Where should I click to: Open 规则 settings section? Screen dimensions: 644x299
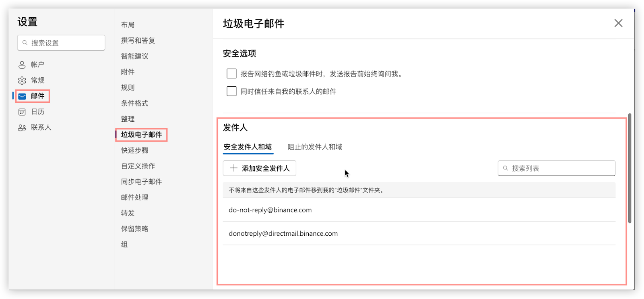pyautogui.click(x=128, y=87)
